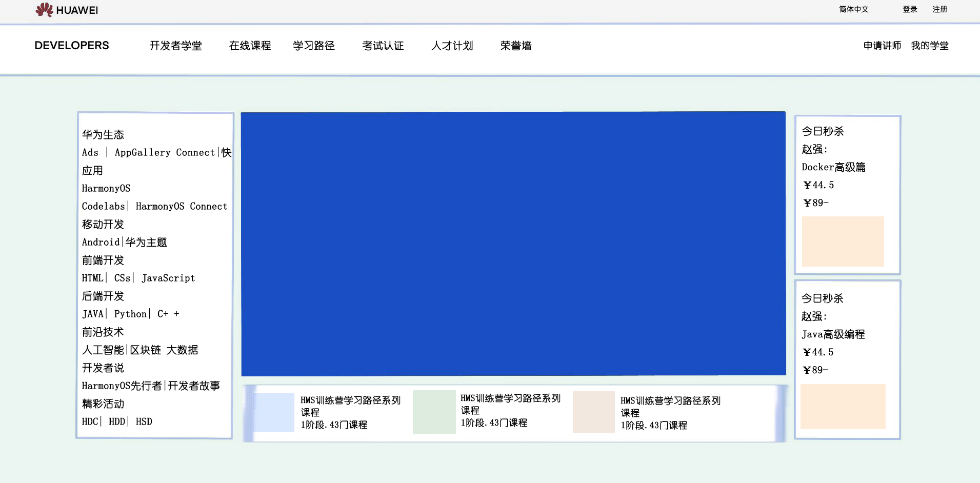Open the AppGallery Connect link
980x483 pixels.
[x=165, y=152]
